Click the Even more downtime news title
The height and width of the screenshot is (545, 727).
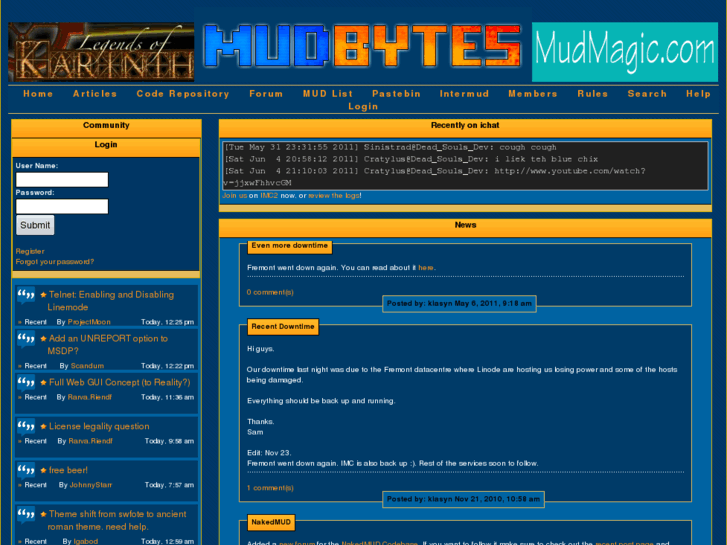tap(290, 246)
